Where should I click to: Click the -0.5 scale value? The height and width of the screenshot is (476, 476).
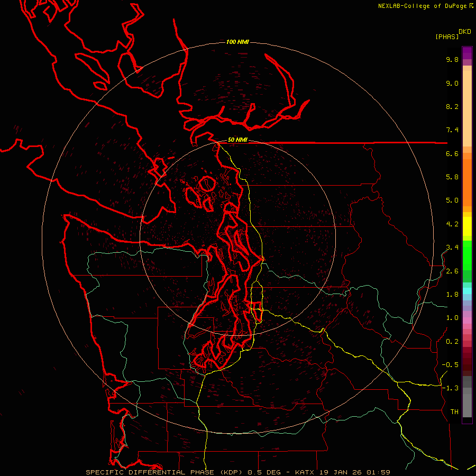coord(450,365)
